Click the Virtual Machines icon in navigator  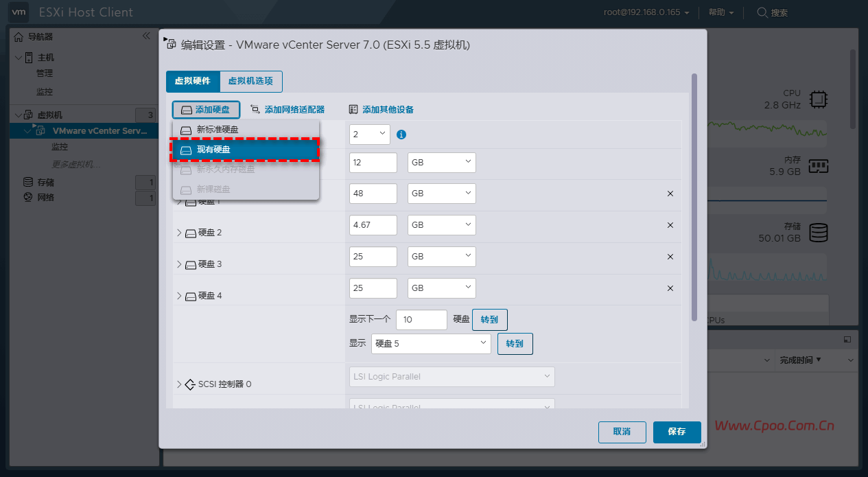click(29, 115)
